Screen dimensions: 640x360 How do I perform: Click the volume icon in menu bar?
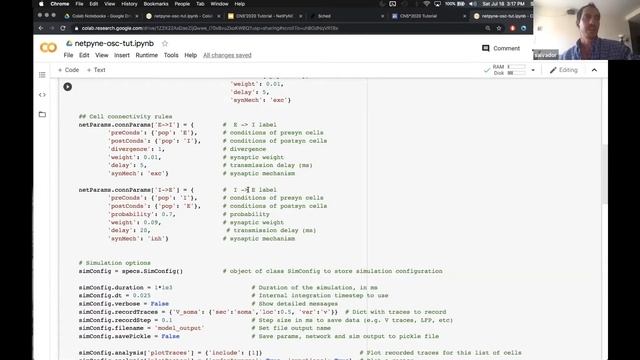pos(473,4)
